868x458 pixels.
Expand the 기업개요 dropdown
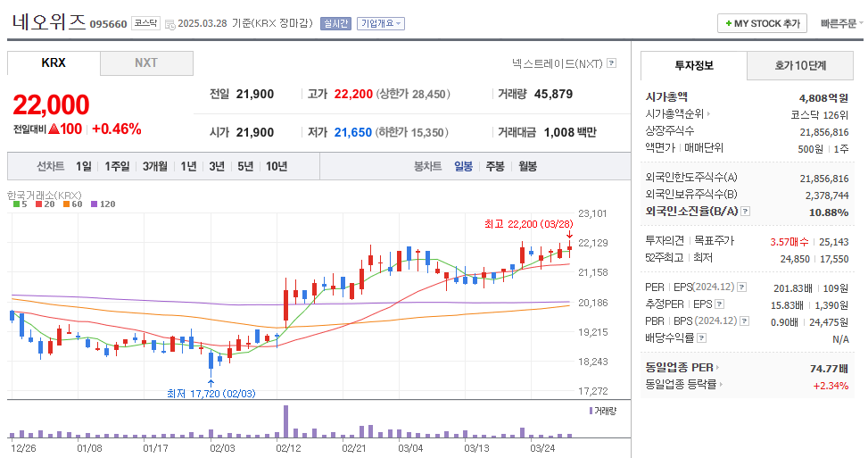tap(381, 23)
